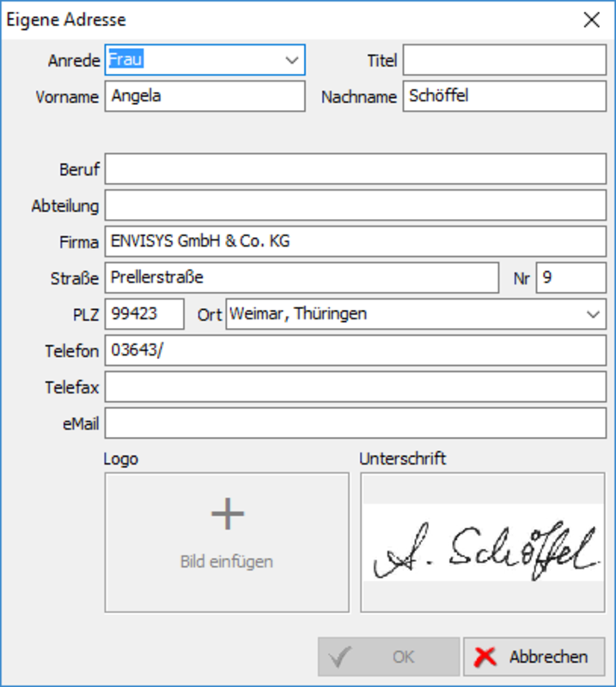The image size is (616, 687).
Task: Select the Straße field showing Prellerstraße
Action: click(301, 278)
